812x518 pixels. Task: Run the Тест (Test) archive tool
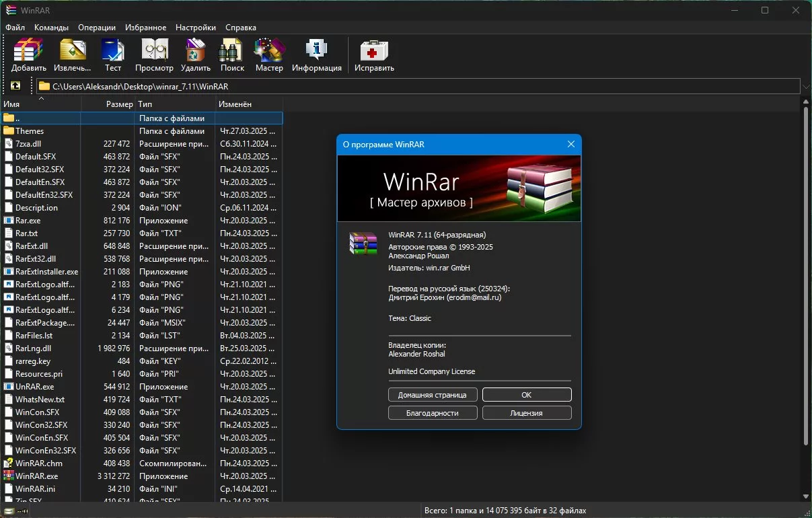click(x=113, y=55)
